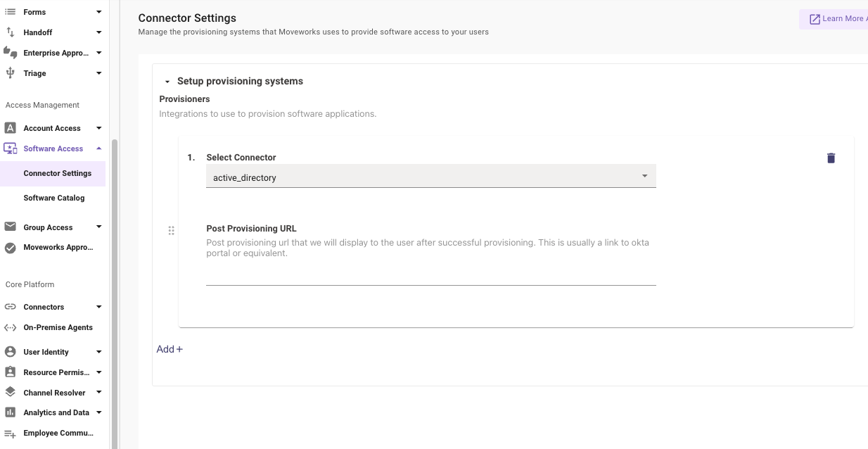Open the Software Catalog page
This screenshot has height=449, width=868.
pos(54,198)
